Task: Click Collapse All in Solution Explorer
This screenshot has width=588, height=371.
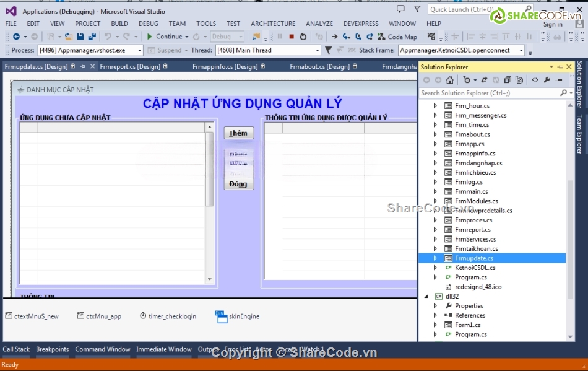Action: (508, 80)
